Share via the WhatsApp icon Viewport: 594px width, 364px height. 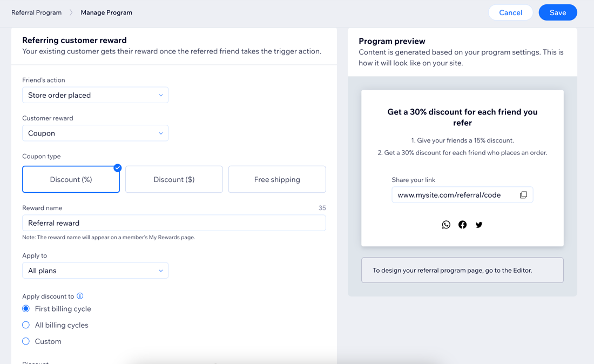click(446, 225)
